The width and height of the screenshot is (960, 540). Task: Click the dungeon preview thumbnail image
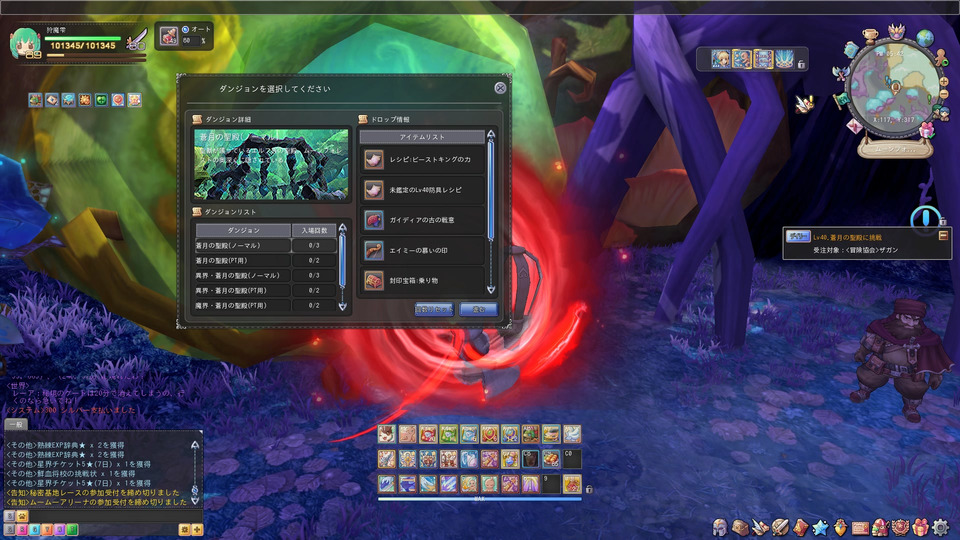point(271,164)
